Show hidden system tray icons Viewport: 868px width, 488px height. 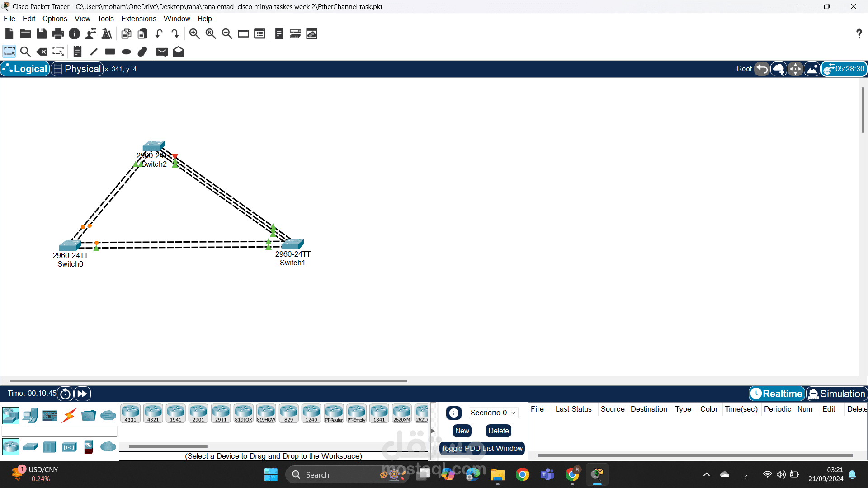707,475
